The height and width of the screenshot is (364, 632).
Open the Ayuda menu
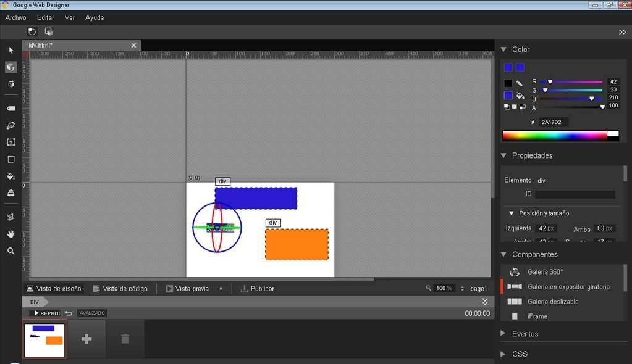tap(95, 17)
